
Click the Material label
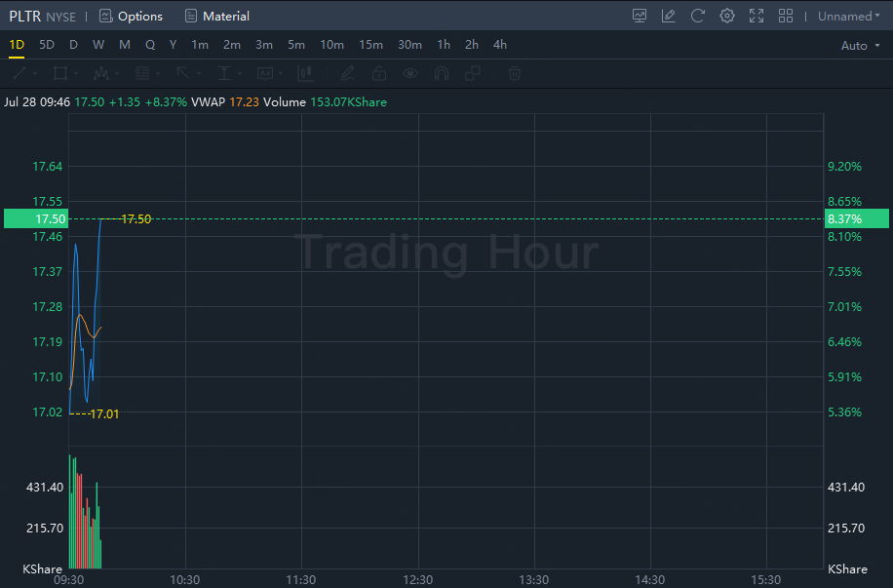226,16
